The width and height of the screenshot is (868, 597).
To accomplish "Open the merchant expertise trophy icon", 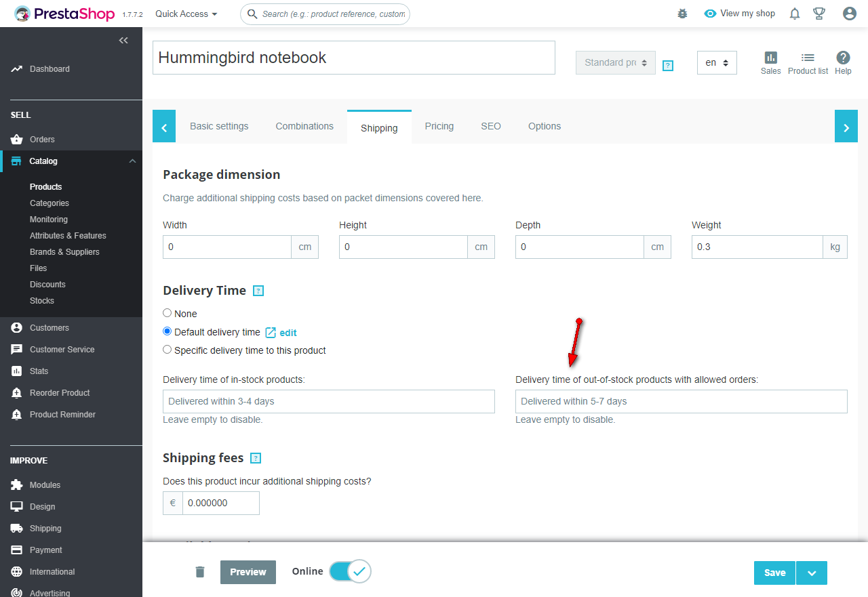I will tap(819, 14).
